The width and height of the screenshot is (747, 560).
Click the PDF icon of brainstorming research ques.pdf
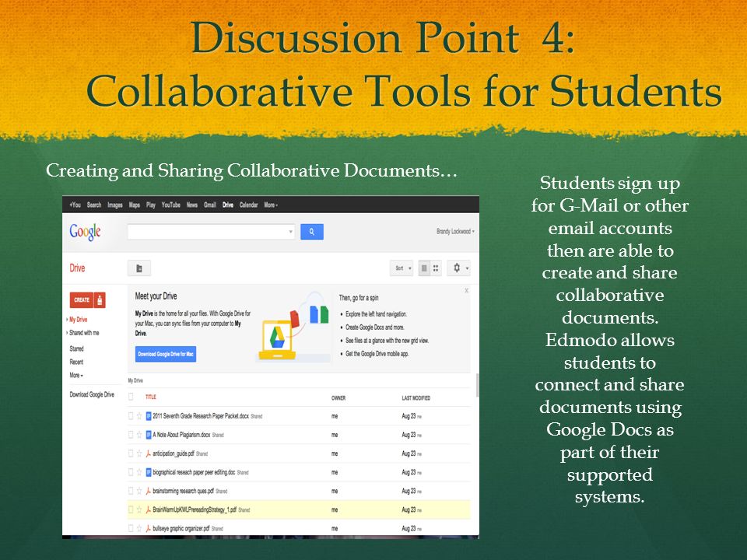coord(149,491)
